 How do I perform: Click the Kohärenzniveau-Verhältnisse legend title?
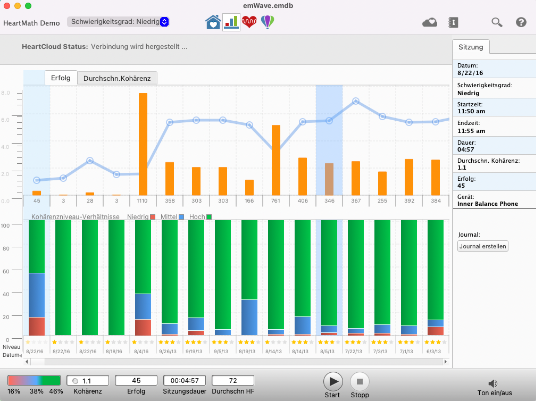[x=75, y=217]
